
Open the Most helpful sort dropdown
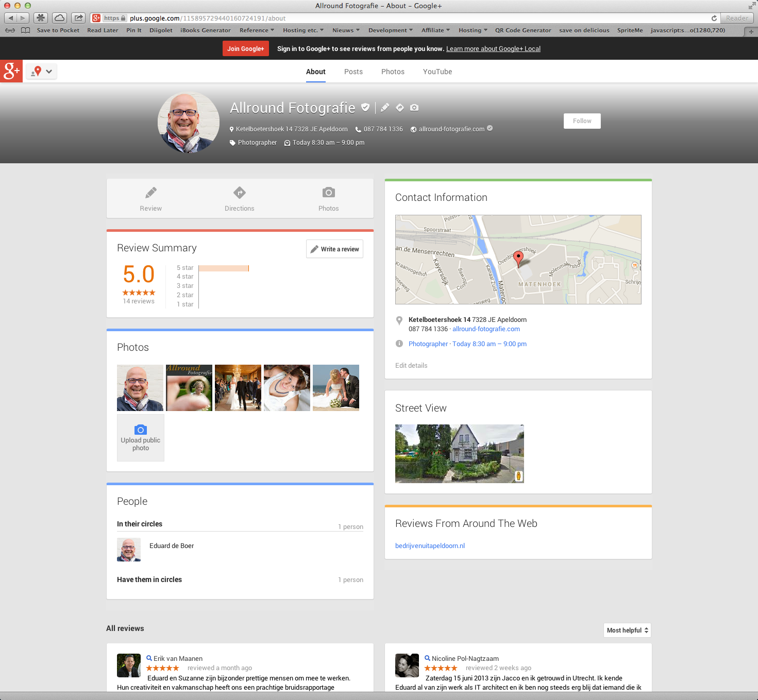(x=627, y=630)
